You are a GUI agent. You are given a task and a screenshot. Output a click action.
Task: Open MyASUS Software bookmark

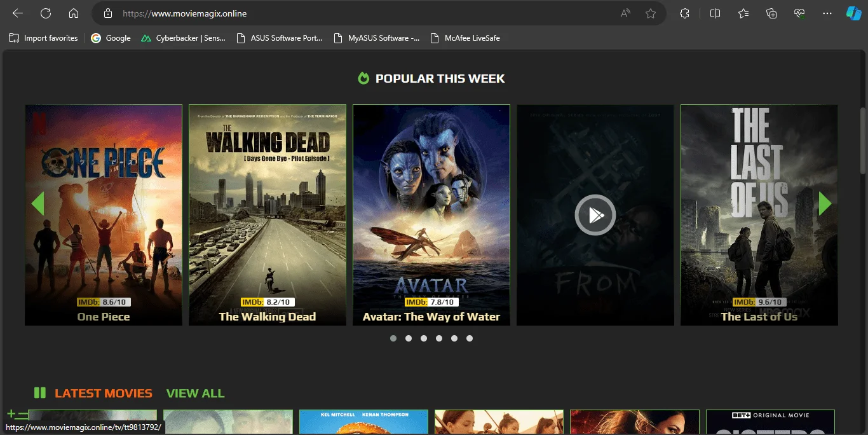[x=376, y=38]
